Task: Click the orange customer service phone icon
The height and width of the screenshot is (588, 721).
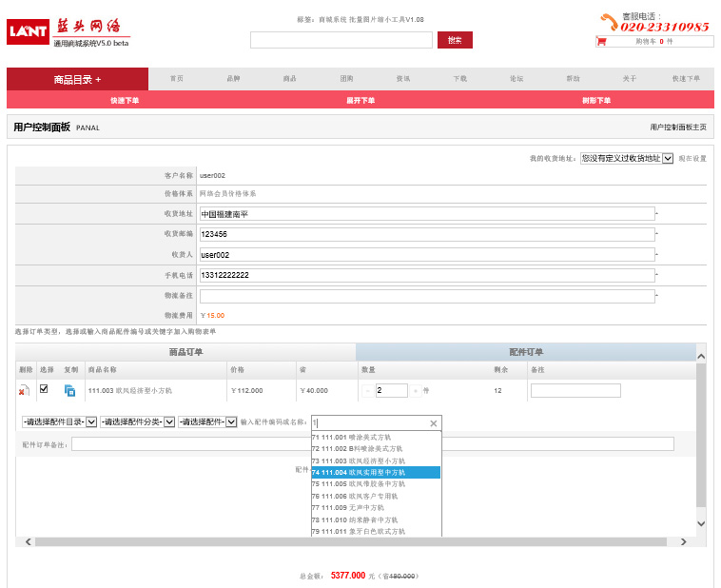Action: click(610, 22)
